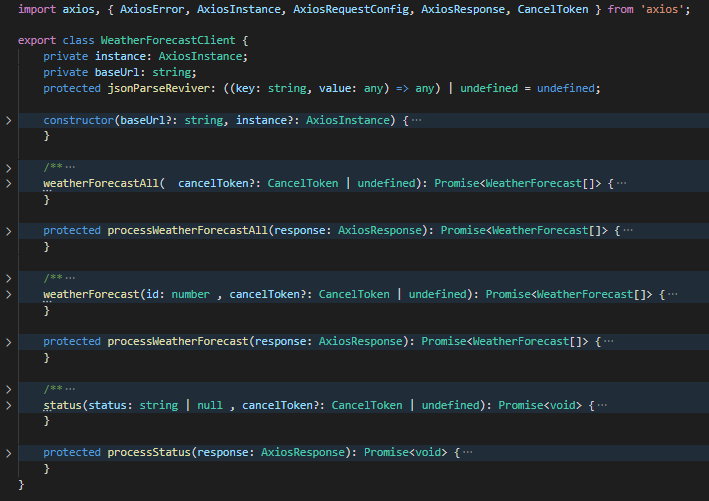Click the folded ellipsis after the constructor brace
Screen dimensions: 709x501
[416, 120]
